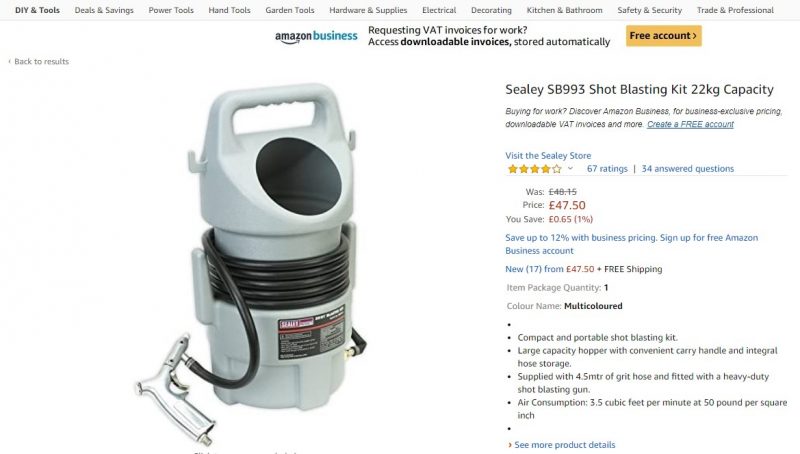Image resolution: width=800 pixels, height=454 pixels.
Task: Open business pricing sign up link
Action: coord(632,244)
